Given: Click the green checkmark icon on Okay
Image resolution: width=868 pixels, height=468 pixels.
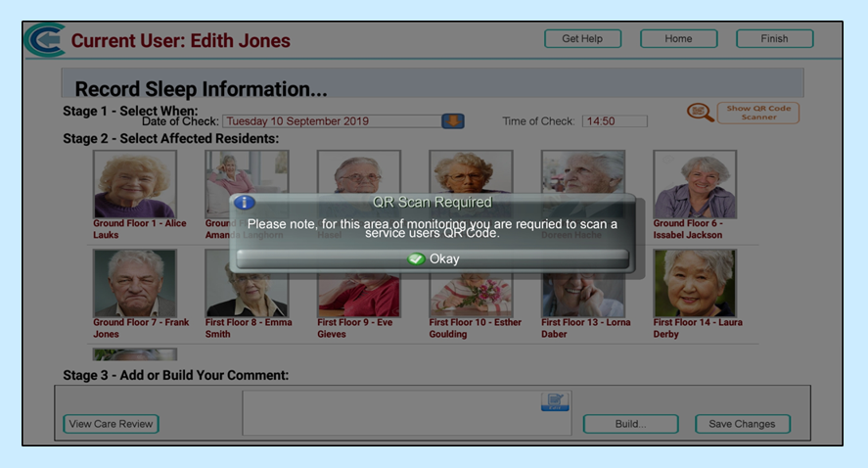Looking at the screenshot, I should (x=416, y=258).
